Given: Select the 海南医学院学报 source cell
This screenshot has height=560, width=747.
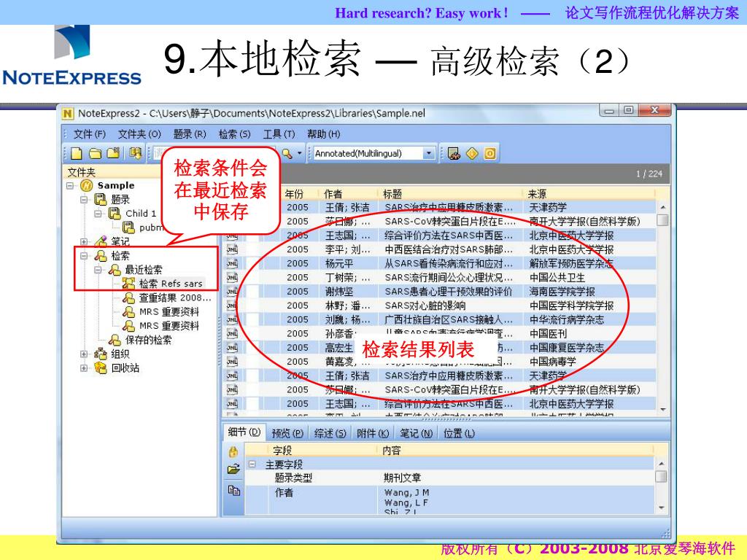Looking at the screenshot, I should (562, 292).
